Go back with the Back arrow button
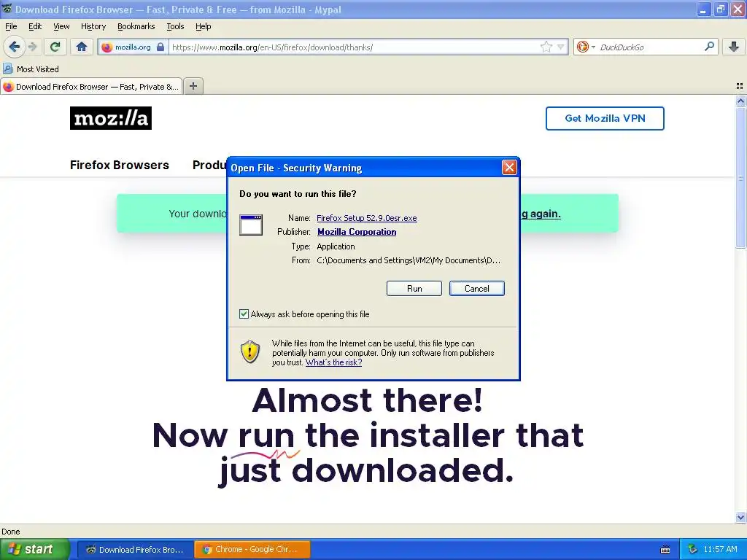 (x=15, y=47)
